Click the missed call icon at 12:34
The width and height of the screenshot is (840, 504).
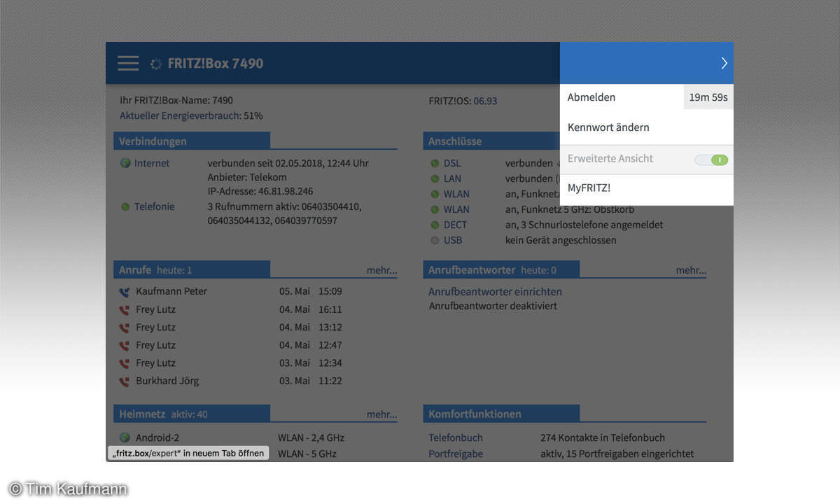point(125,364)
